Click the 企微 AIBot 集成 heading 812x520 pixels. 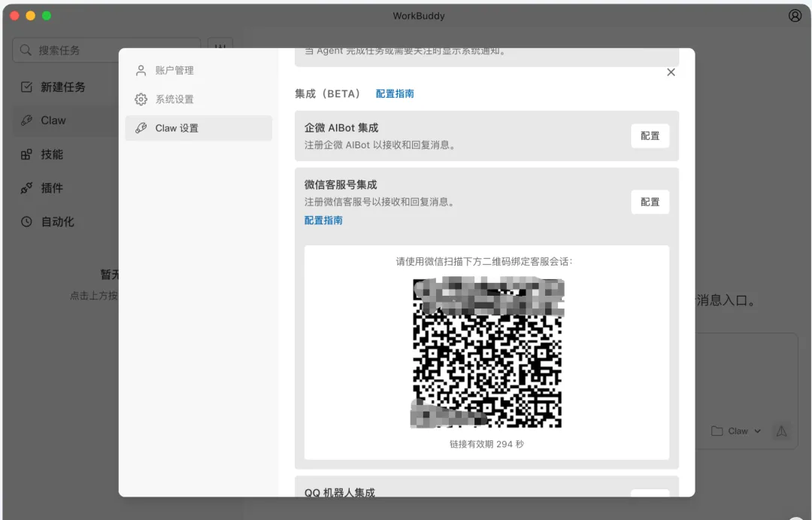[x=341, y=127]
